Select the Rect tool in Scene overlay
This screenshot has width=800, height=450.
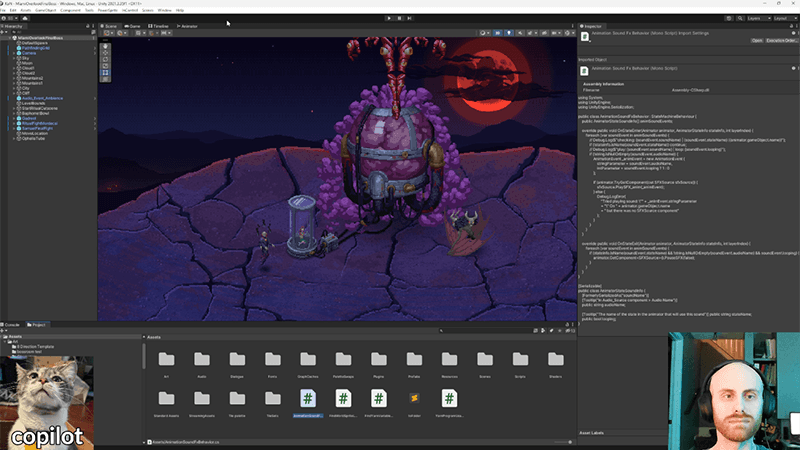[x=105, y=73]
